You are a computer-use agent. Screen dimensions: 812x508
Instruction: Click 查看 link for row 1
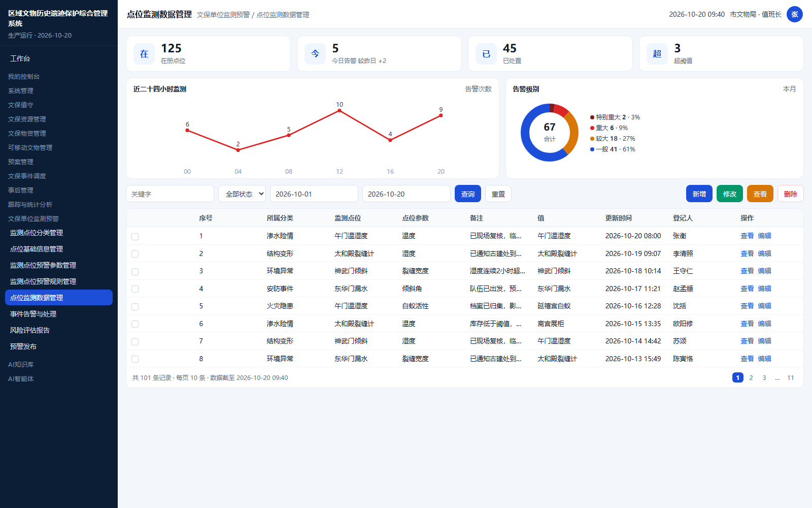[x=747, y=236]
